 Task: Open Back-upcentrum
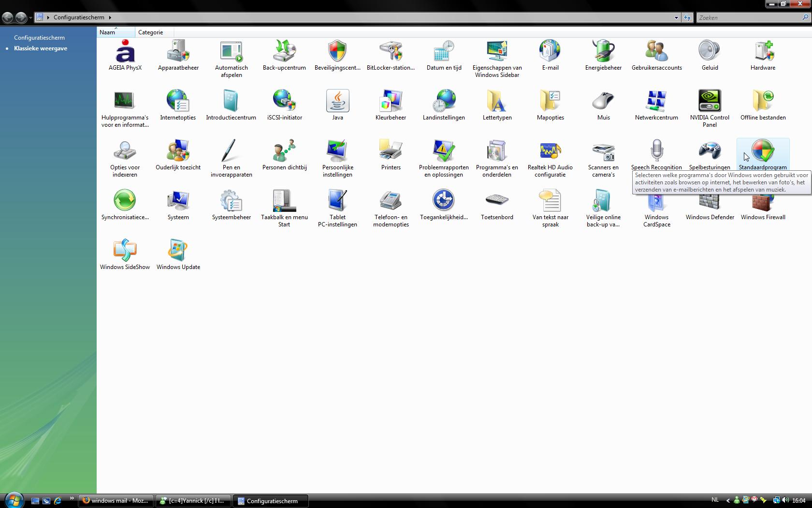coord(284,56)
